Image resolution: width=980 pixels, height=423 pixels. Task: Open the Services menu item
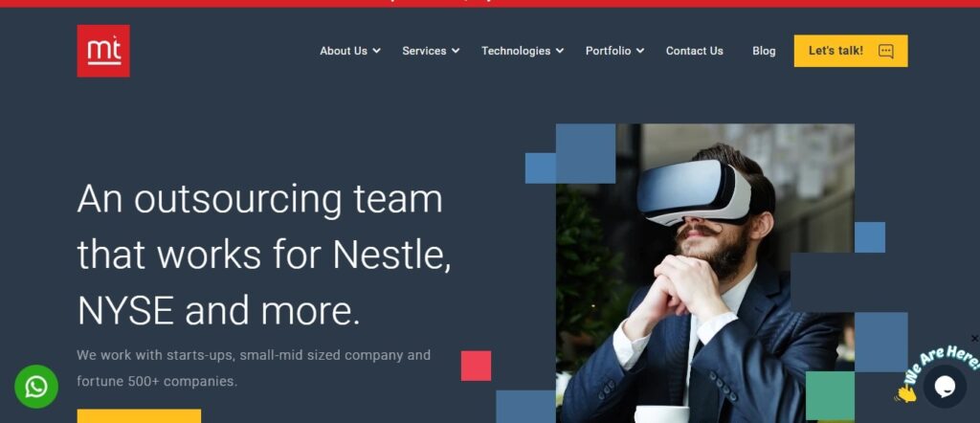click(424, 52)
